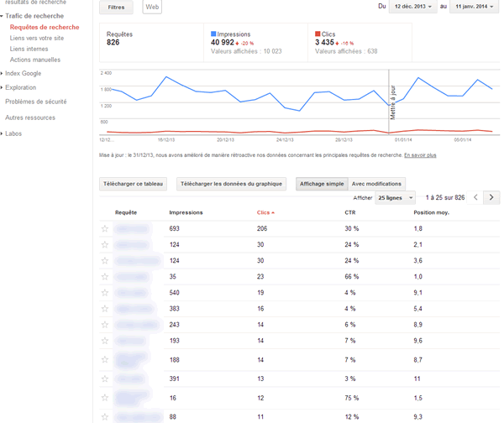Go to previous page of results
This screenshot has width=504, height=423.
pos(475,197)
